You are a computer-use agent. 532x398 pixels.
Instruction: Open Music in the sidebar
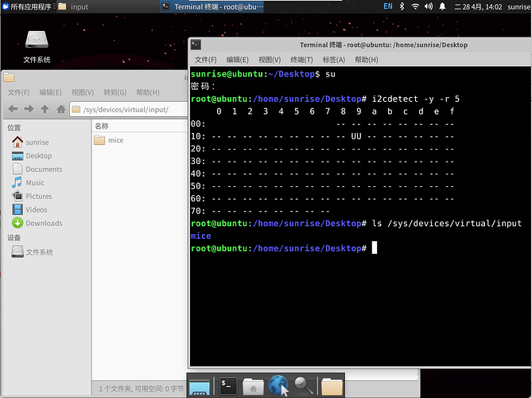click(x=28, y=183)
